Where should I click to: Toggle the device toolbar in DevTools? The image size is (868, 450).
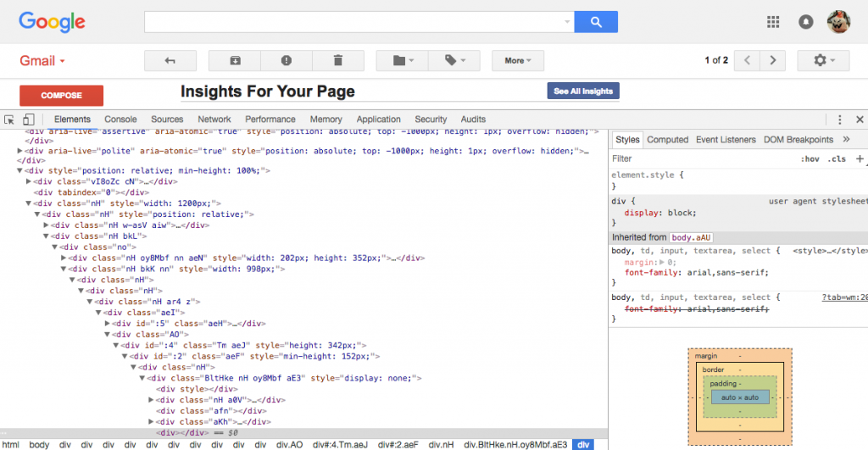click(28, 119)
